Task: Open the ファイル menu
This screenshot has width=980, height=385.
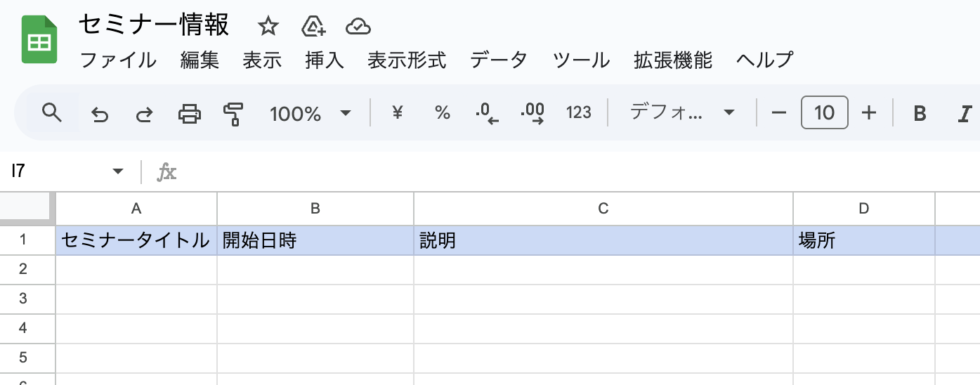Action: [118, 60]
